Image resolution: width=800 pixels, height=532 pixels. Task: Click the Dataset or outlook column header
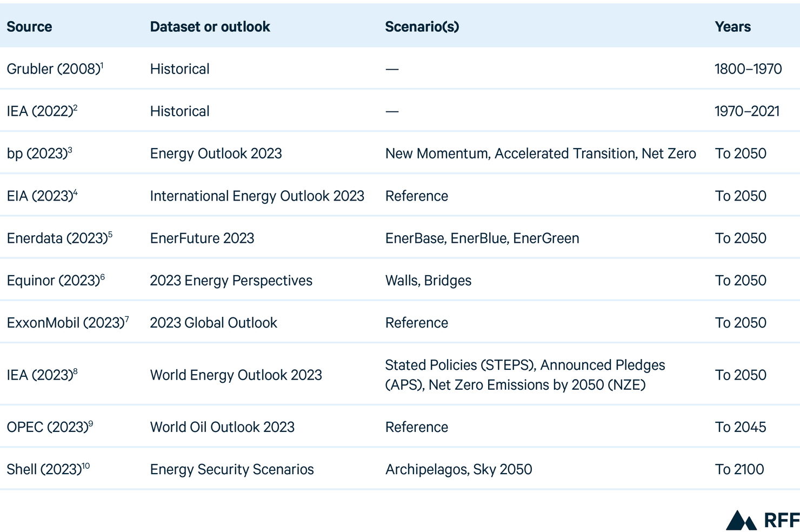point(210,27)
